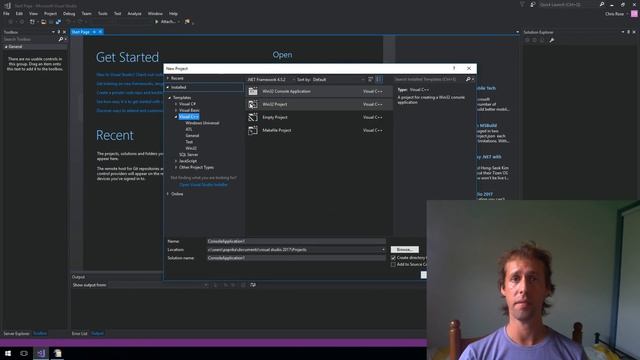The height and width of the screenshot is (360, 640).
Task: Select the Makefile Project template icon
Action: (x=253, y=130)
